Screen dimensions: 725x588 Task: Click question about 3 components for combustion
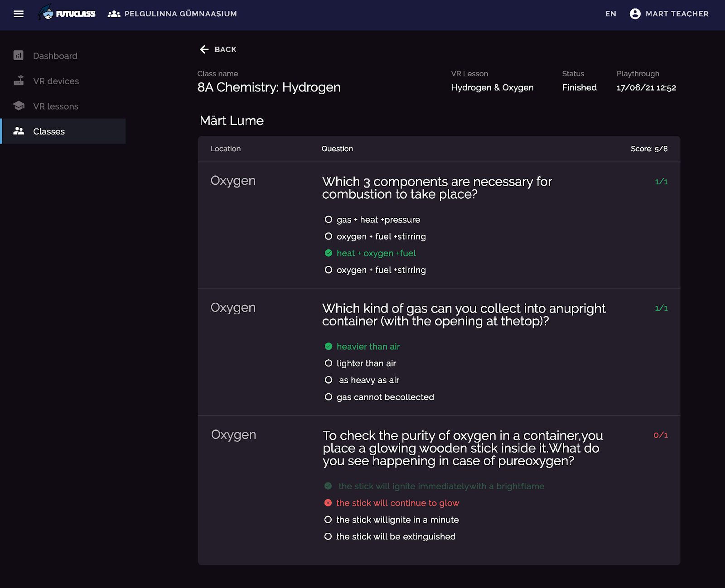pos(437,188)
